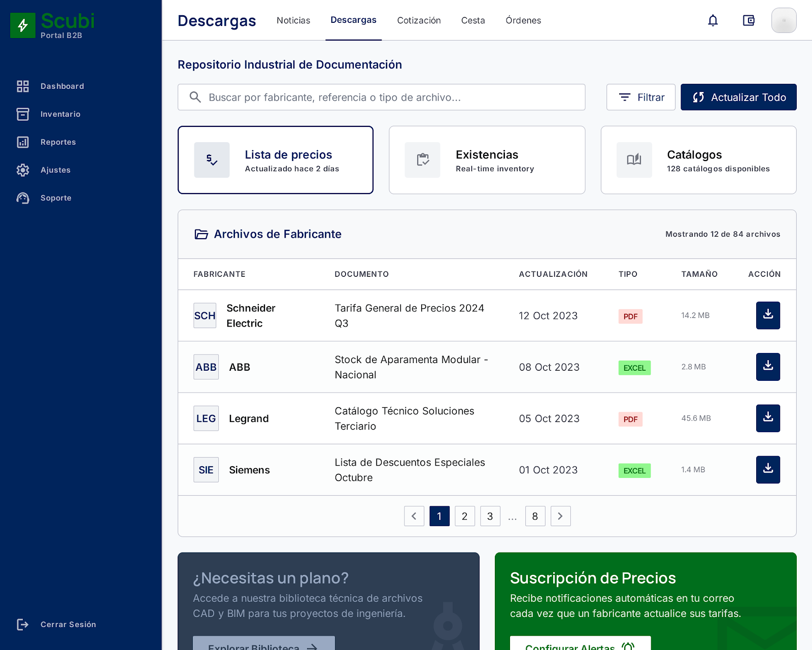This screenshot has width=812, height=650.
Task: Click the Archivos de Fabricante folder icon
Action: 201,234
